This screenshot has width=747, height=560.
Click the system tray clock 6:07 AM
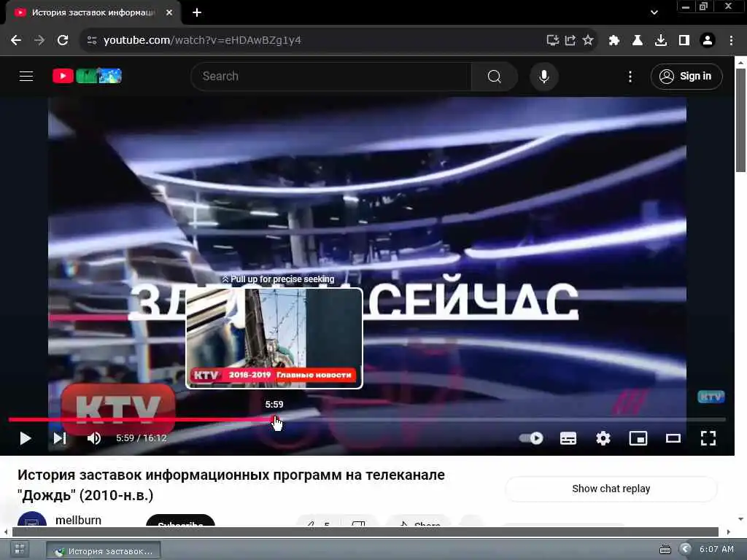pyautogui.click(x=716, y=550)
